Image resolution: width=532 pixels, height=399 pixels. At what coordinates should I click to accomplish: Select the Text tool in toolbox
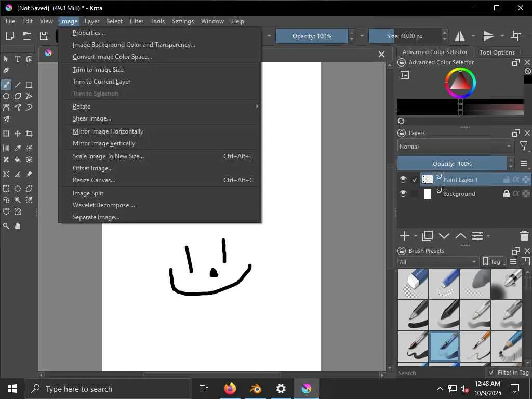point(18,59)
